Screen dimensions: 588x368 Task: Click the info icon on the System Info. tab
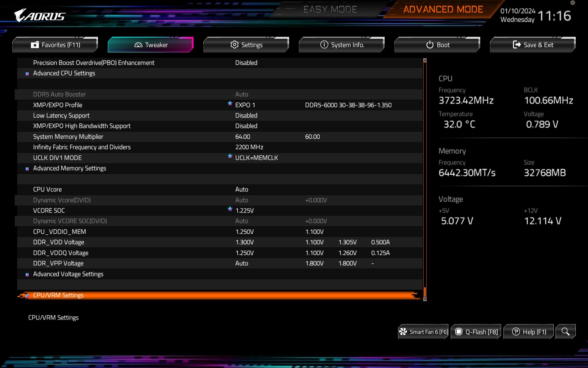[324, 45]
